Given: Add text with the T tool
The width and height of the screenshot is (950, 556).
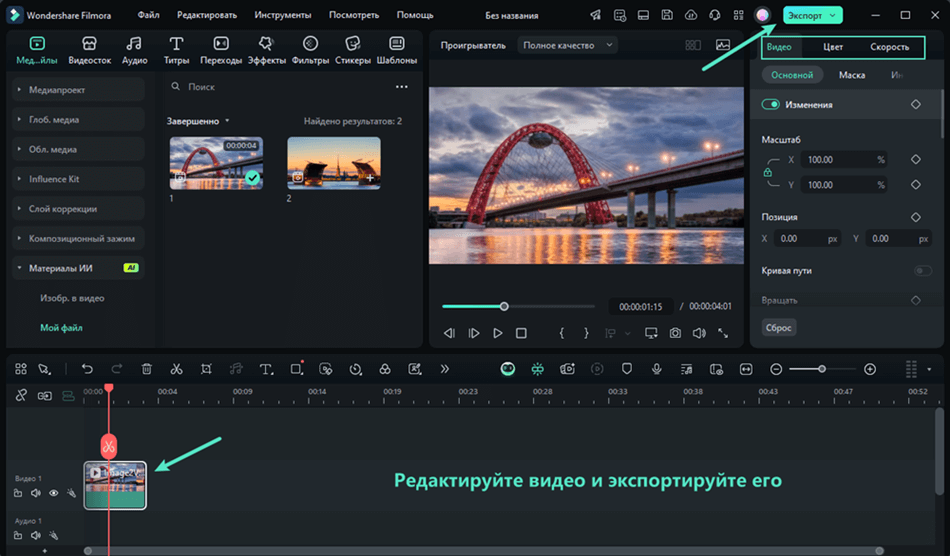Looking at the screenshot, I should pyautogui.click(x=266, y=369).
